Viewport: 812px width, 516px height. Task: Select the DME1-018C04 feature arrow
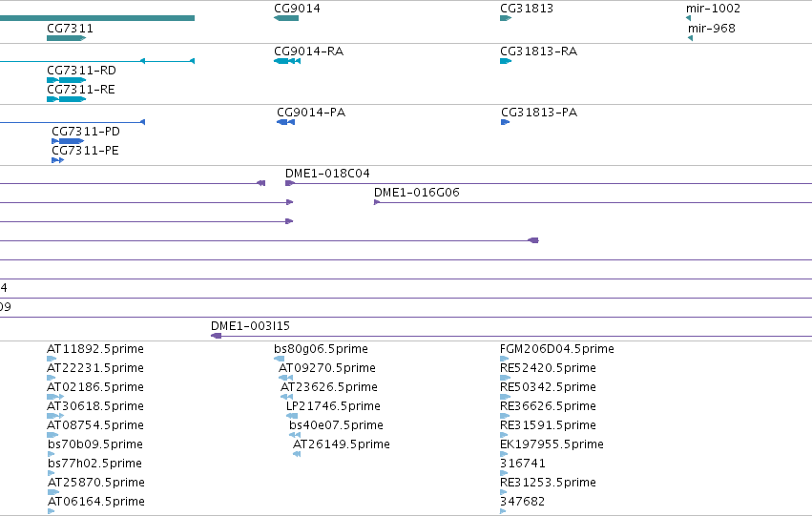pyautogui.click(x=290, y=183)
